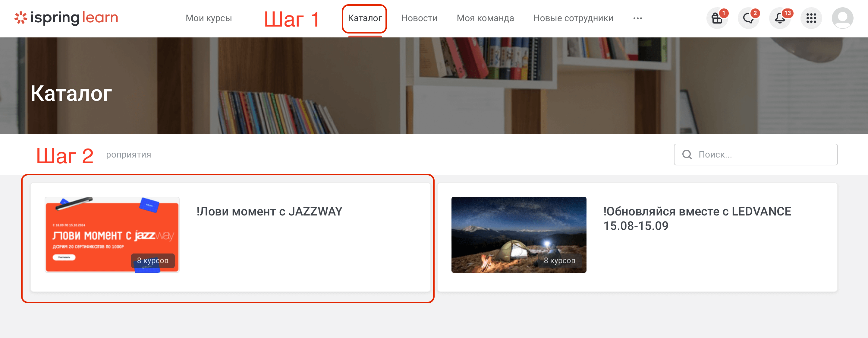Open the !Обновляйся вместе с LEDVANCE title
This screenshot has width=868, height=338.
[697, 218]
